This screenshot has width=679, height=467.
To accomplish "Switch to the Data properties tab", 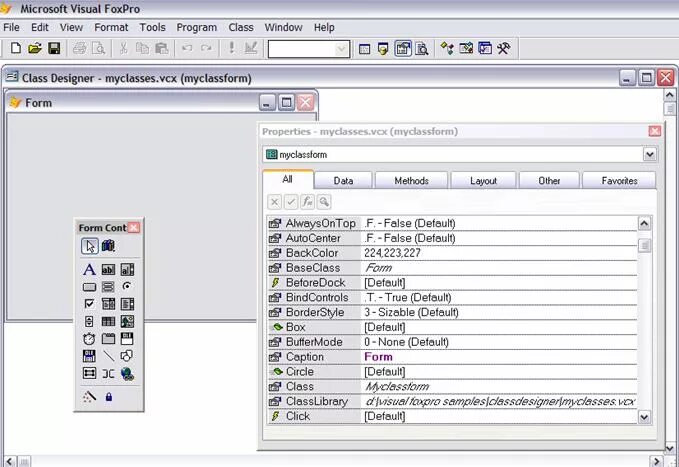I will [x=343, y=181].
